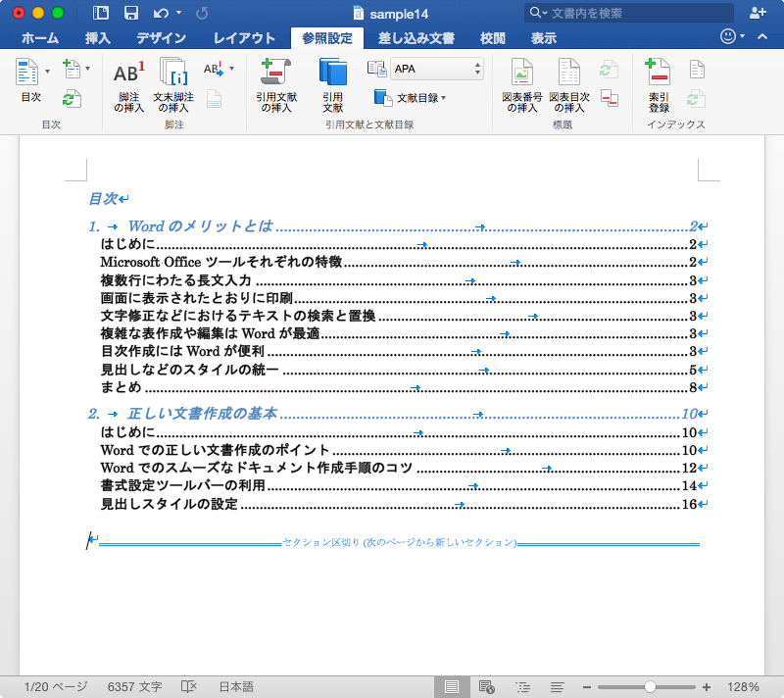Click the Update Table of Figures icon
Image resolution: width=784 pixels, height=698 pixels.
(609, 69)
